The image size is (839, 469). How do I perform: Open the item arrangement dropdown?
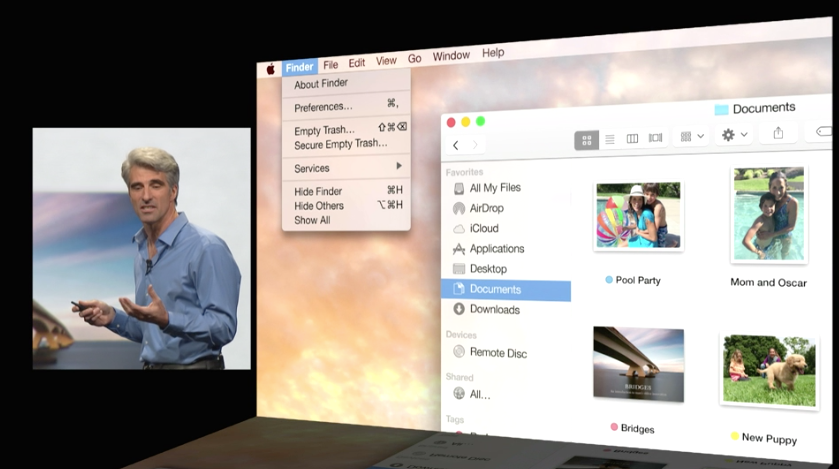click(691, 136)
